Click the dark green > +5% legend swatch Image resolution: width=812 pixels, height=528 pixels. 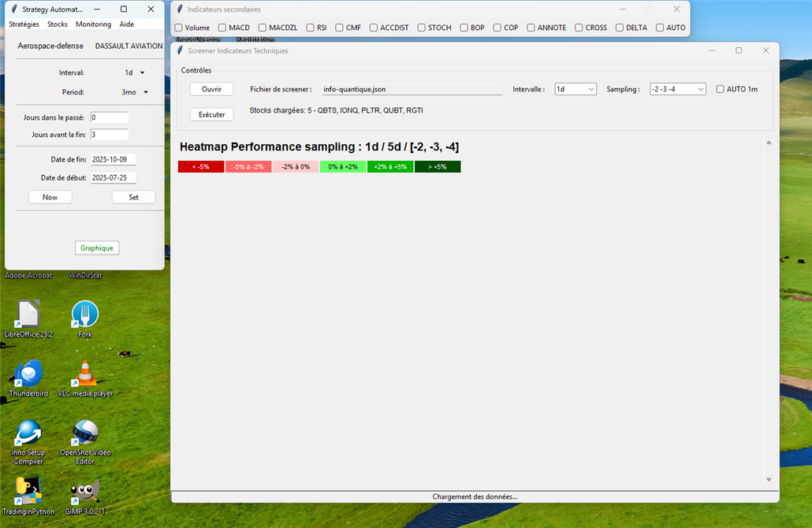pos(438,167)
